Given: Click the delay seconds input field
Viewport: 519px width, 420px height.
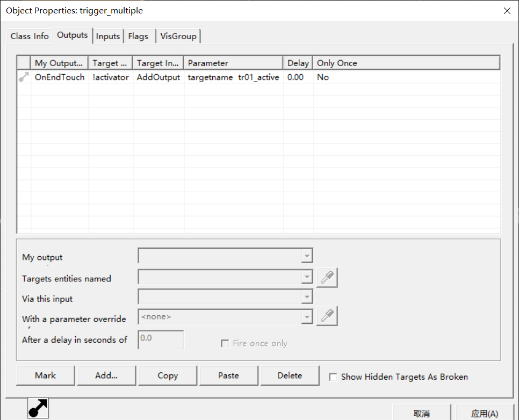Looking at the screenshot, I should coord(161,339).
